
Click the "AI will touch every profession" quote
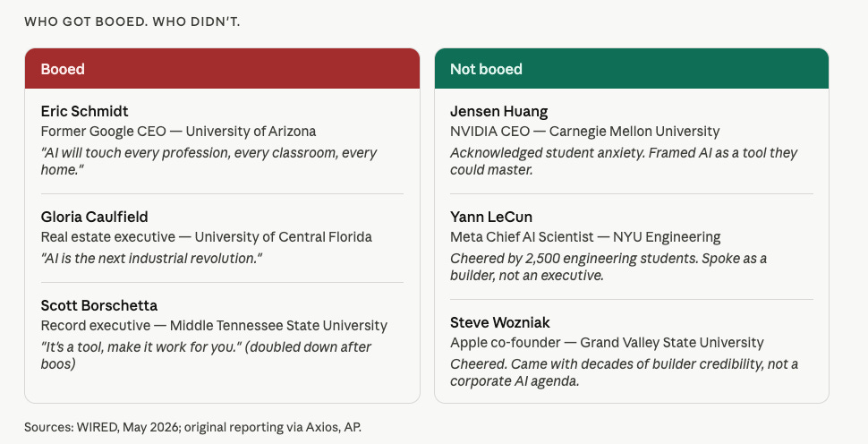pos(208,161)
